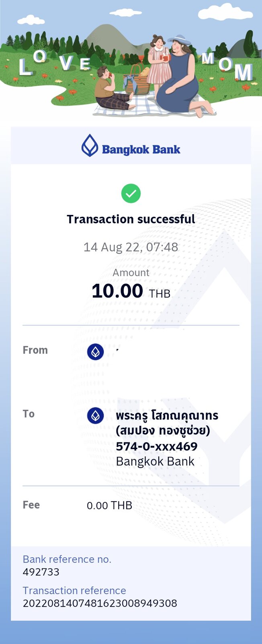Tap the 10.00 THB amount
This screenshot has width=262, height=644.
click(131, 291)
